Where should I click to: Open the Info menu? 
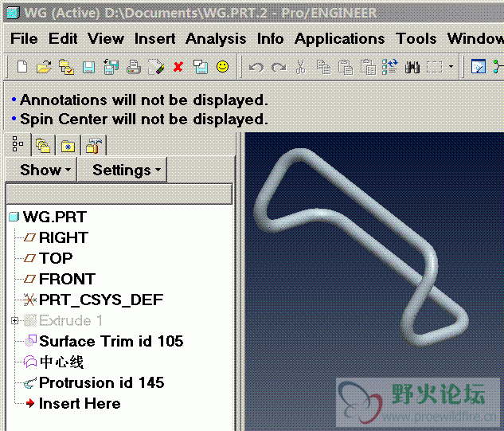(x=270, y=39)
